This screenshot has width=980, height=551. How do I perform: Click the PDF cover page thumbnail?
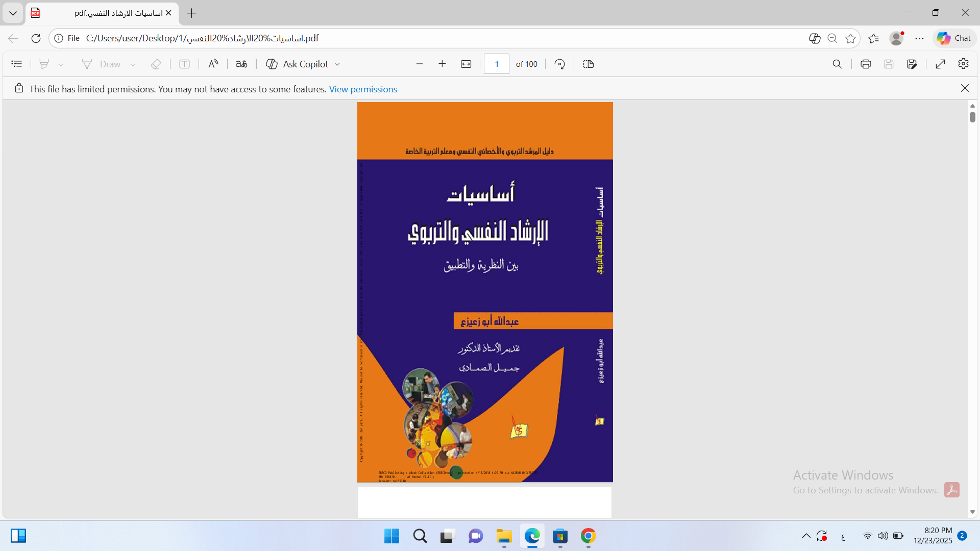[485, 292]
